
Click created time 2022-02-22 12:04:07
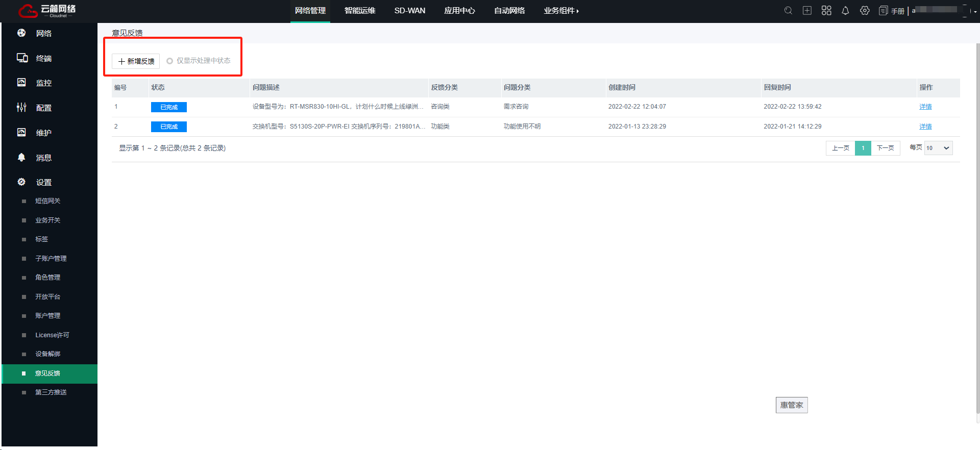[637, 107]
